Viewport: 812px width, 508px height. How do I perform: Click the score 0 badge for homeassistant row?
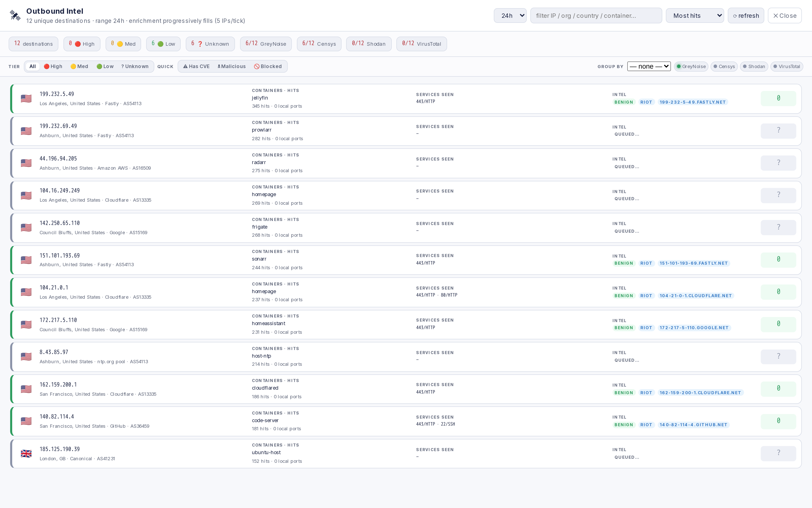tap(778, 324)
